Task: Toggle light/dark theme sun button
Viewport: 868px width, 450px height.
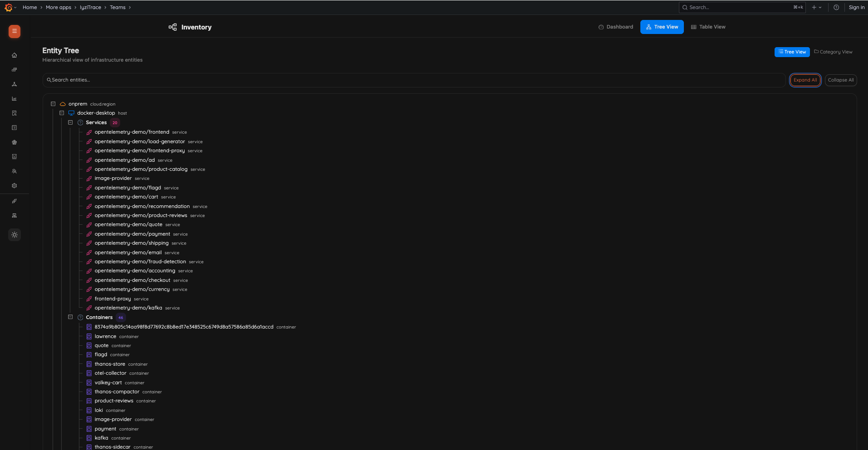Action: 15,235
